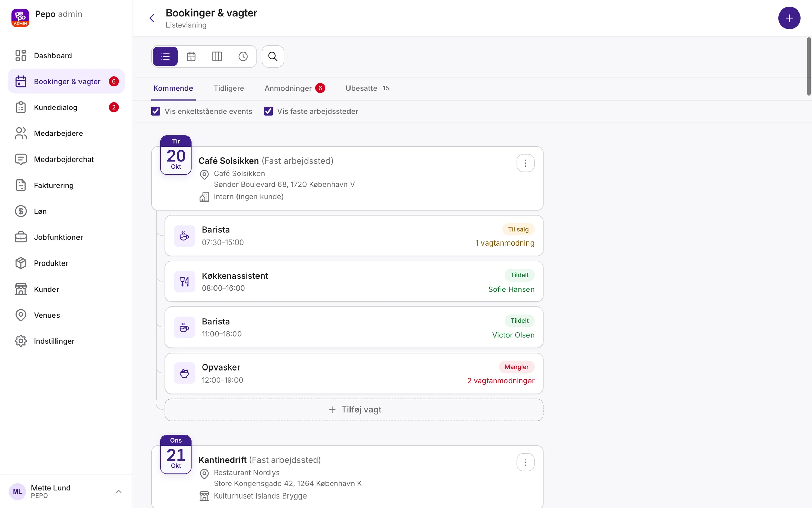This screenshot has width=812, height=508.
Task: Click the Pepo admin logo
Action: click(x=20, y=18)
